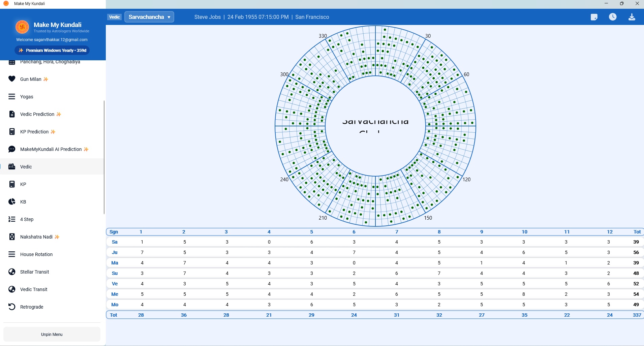Select Gun Milan from sidebar

pyautogui.click(x=52, y=79)
